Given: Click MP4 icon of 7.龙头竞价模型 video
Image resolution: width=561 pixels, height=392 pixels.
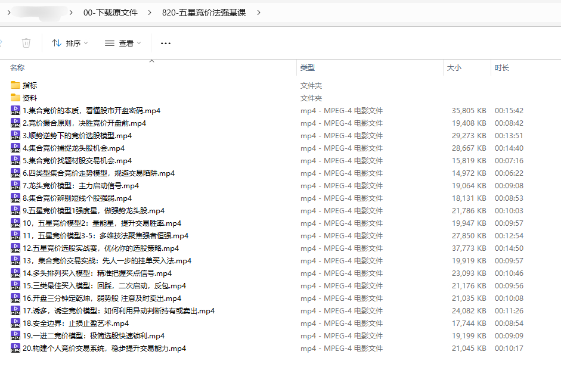Looking at the screenshot, I should tap(16, 185).
